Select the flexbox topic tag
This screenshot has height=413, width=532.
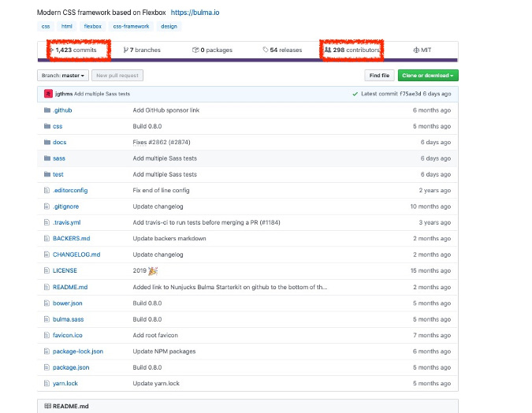tap(93, 26)
